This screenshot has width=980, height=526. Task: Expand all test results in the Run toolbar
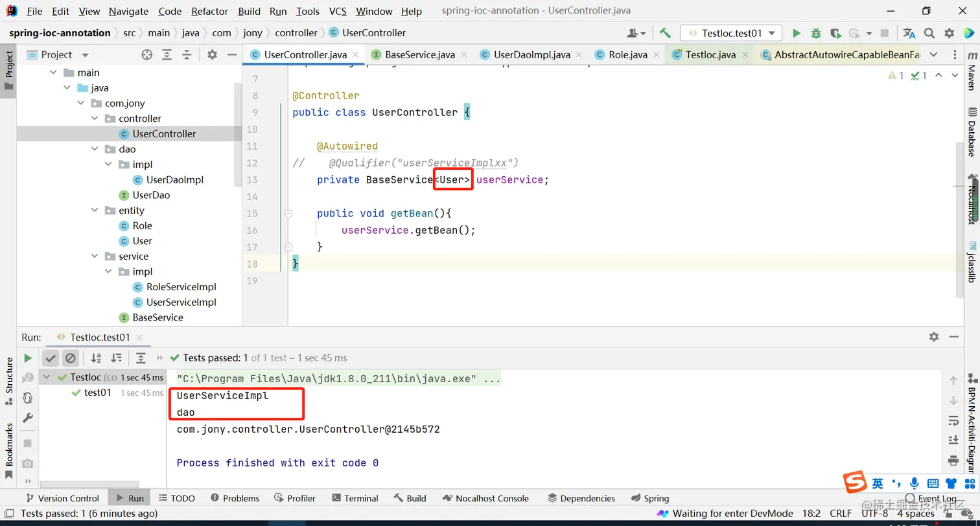[x=141, y=358]
